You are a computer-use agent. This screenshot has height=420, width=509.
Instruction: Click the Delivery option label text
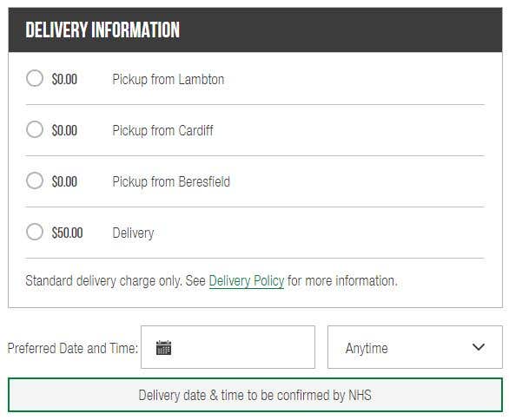coord(133,233)
